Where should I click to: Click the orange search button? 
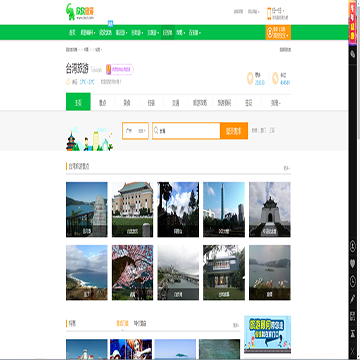click(234, 131)
